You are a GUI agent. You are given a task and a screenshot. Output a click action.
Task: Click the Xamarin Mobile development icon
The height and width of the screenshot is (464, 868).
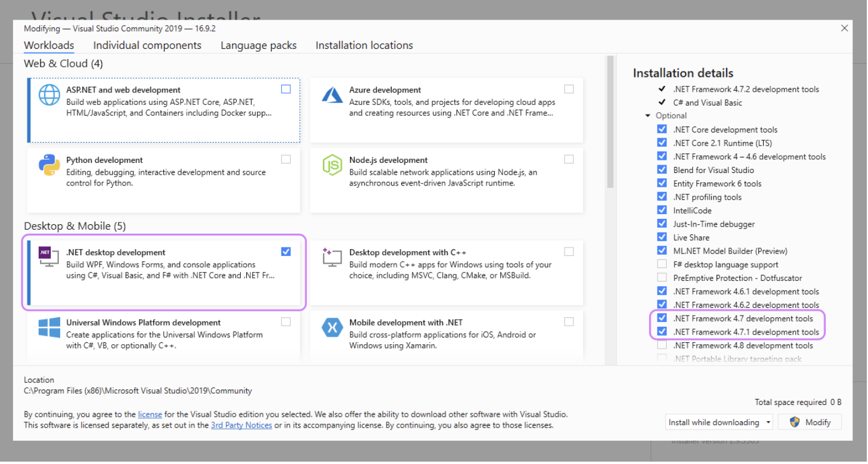point(332,327)
